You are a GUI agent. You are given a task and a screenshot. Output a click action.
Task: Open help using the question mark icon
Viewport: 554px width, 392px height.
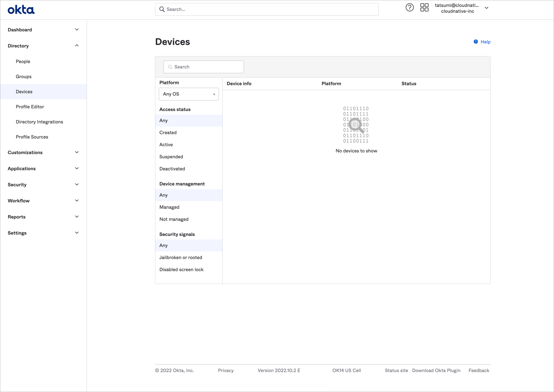pos(409,7)
